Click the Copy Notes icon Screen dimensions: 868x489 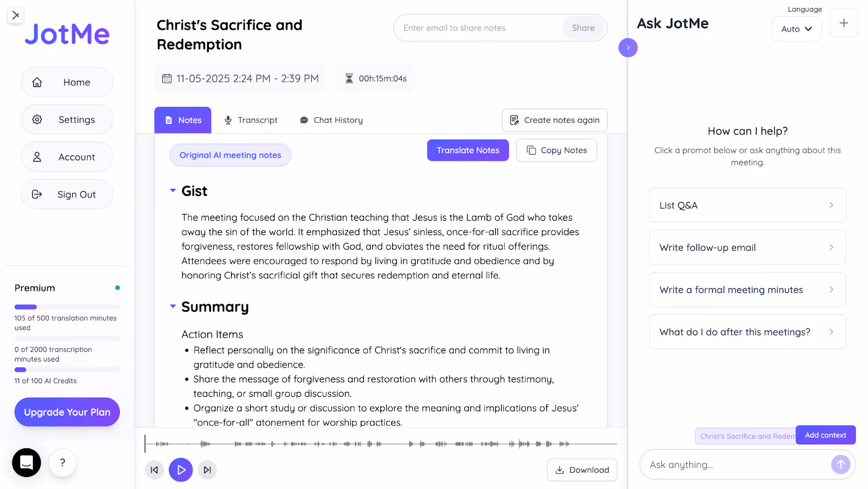[x=532, y=150]
